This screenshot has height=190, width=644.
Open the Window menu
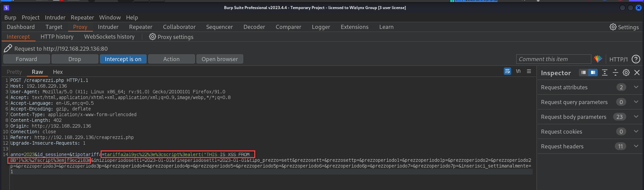point(110,17)
